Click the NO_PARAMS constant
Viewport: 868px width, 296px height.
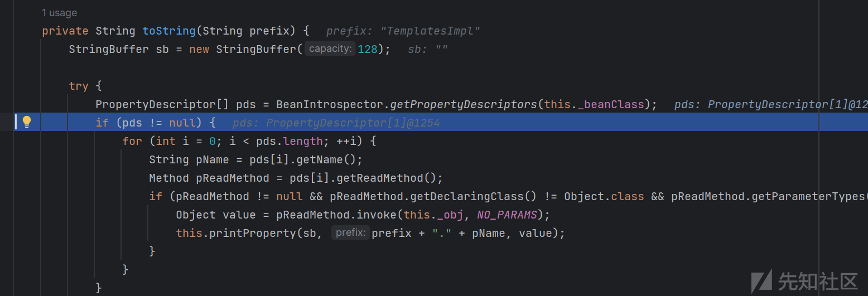coord(507,215)
